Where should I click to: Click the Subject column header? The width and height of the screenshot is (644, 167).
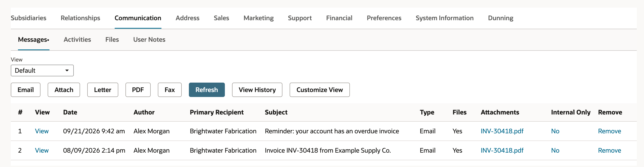tap(276, 112)
